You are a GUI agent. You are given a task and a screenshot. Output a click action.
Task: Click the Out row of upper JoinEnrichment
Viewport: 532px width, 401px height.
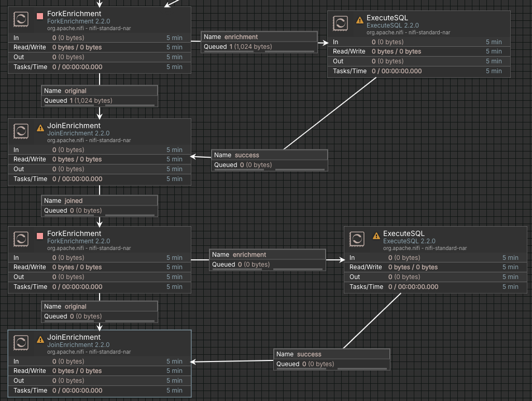pyautogui.click(x=100, y=169)
